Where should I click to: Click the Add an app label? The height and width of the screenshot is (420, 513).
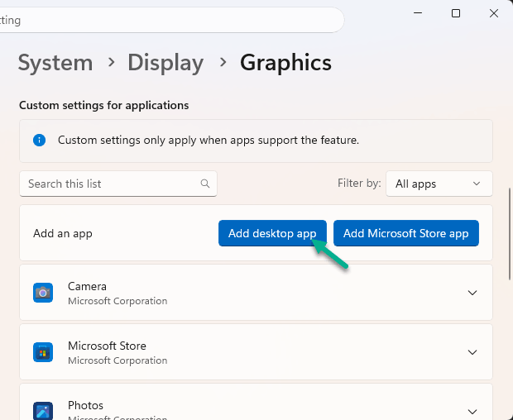[63, 234]
